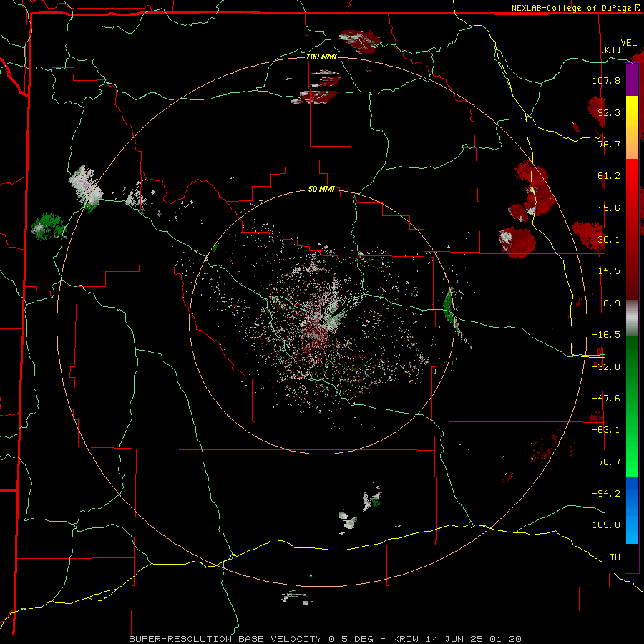This screenshot has height=644, width=644.
Task: Select the VEL legend title
Action: pyautogui.click(x=628, y=43)
